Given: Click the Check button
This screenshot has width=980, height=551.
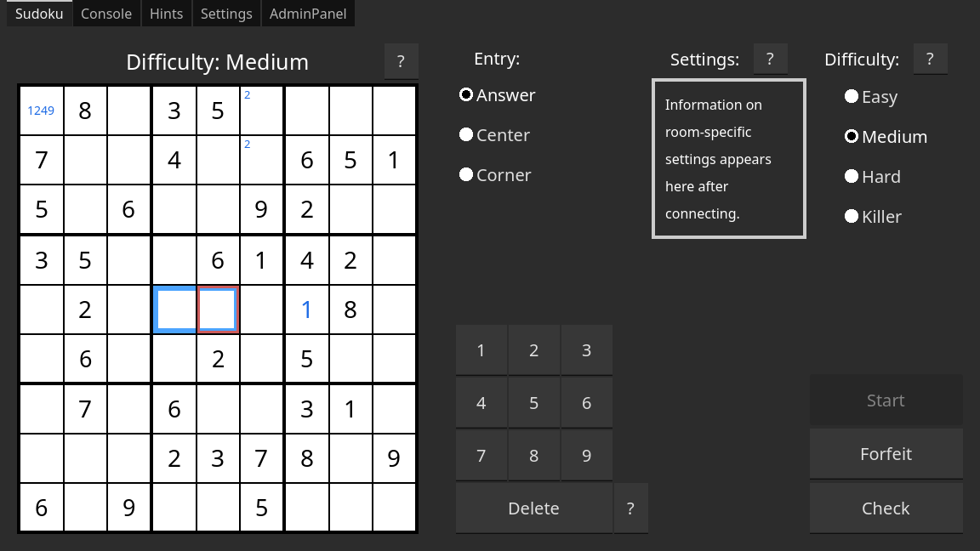Looking at the screenshot, I should pos(886,508).
